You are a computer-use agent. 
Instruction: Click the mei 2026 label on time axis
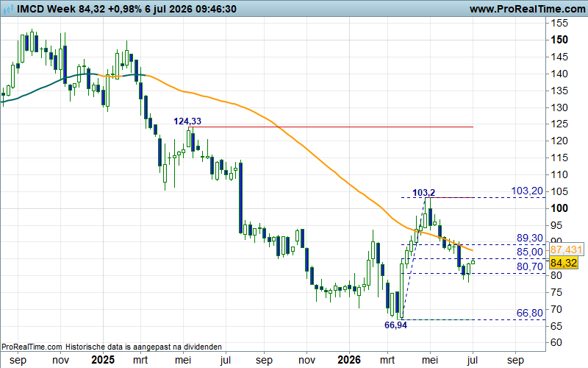pos(430,360)
